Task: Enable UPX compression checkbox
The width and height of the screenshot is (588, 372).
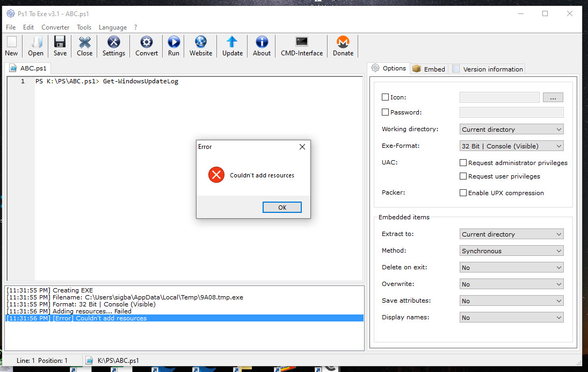Action: [463, 193]
